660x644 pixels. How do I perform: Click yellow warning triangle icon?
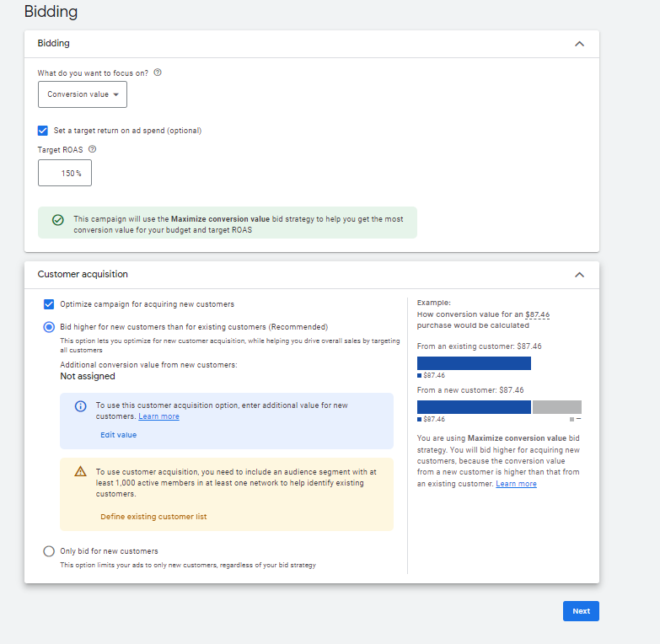coord(81,471)
